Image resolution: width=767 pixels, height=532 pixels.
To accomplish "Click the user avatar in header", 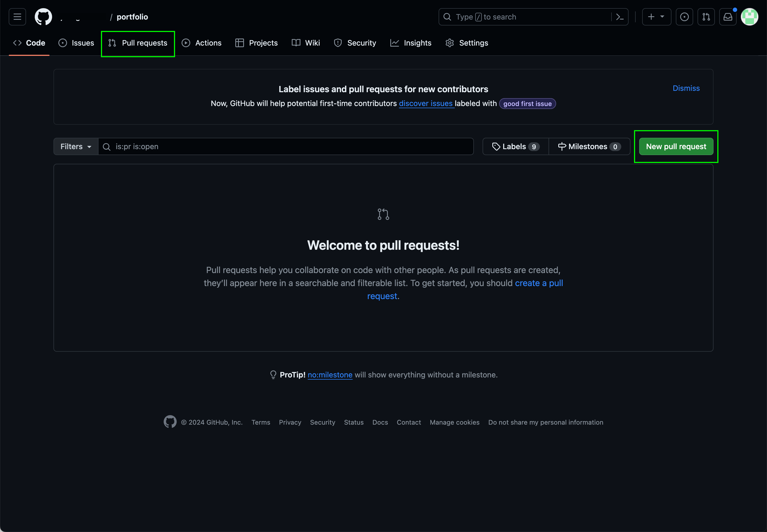I will (x=749, y=17).
